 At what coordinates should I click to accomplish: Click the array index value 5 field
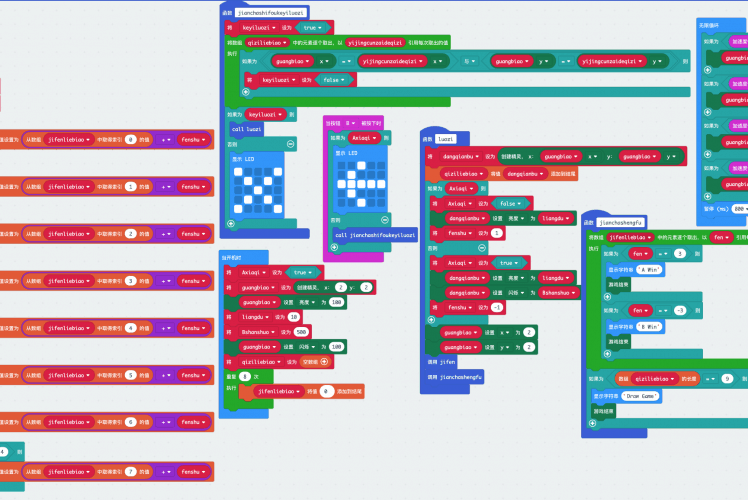click(x=130, y=375)
